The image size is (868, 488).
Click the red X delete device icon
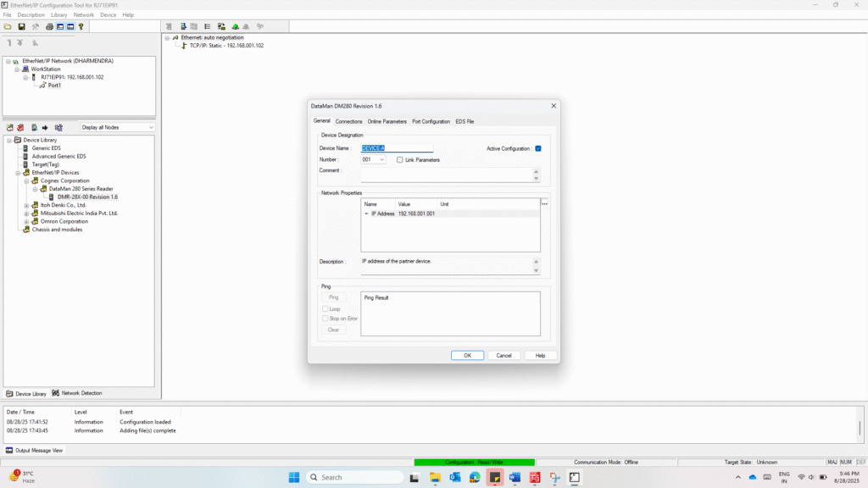click(x=20, y=127)
